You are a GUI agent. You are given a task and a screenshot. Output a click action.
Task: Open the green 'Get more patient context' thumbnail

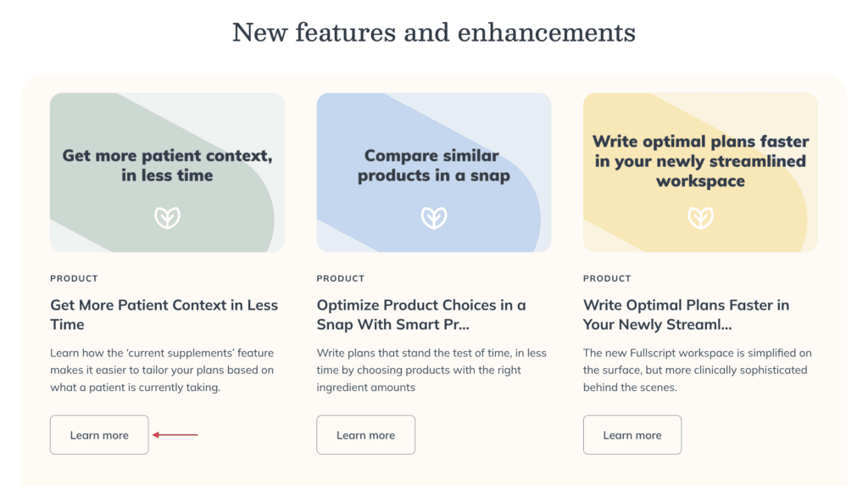(167, 172)
